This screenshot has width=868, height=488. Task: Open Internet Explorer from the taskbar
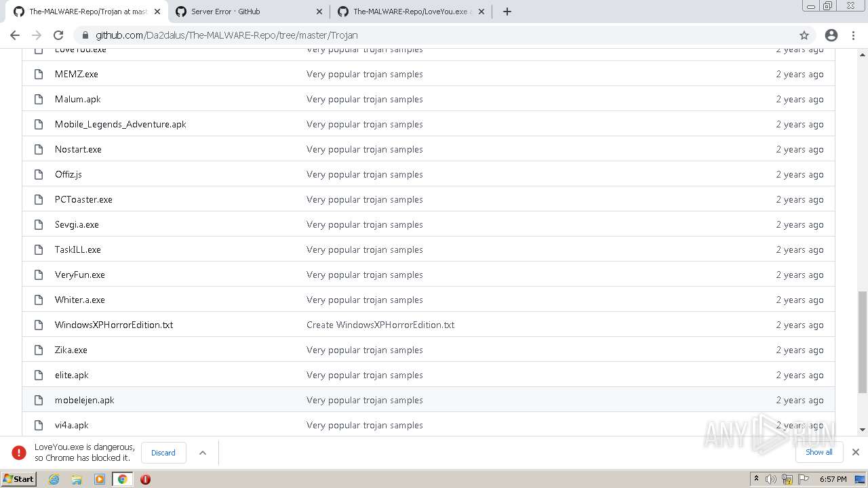click(54, 479)
